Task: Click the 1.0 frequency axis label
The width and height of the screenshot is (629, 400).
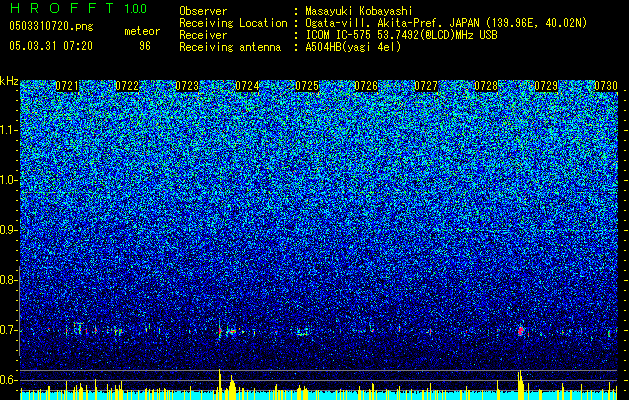Action: 9,180
